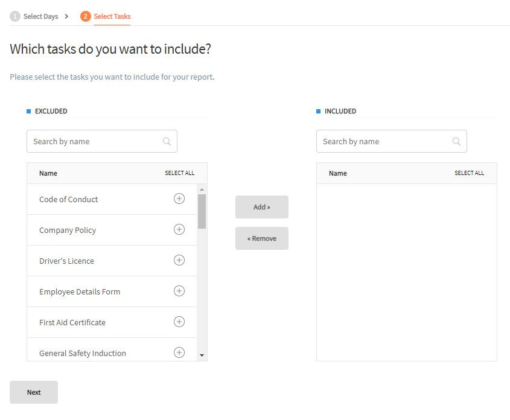Click the plus icon for Employee Details Form
The height and width of the screenshot is (420, 510).
(x=179, y=291)
